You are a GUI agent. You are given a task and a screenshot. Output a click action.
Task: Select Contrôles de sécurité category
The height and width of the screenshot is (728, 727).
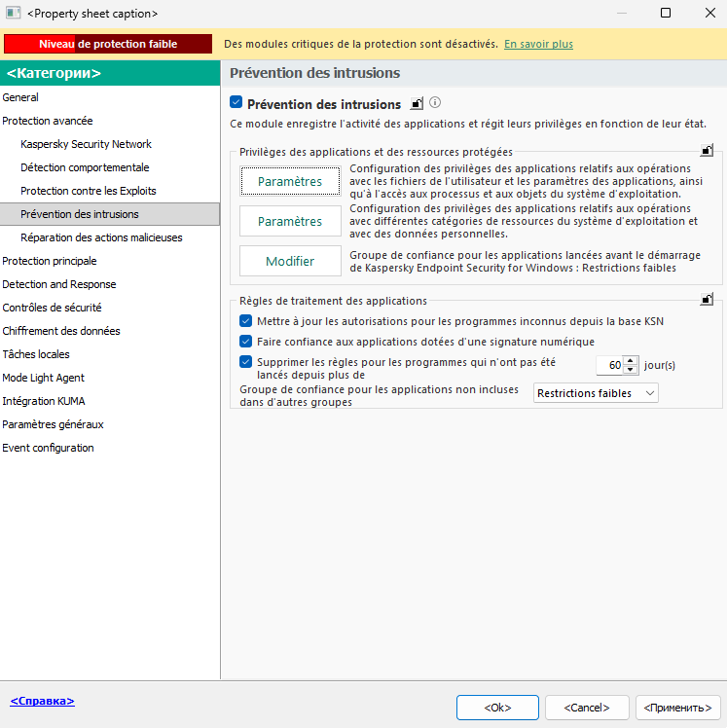pyautogui.click(x=110, y=308)
